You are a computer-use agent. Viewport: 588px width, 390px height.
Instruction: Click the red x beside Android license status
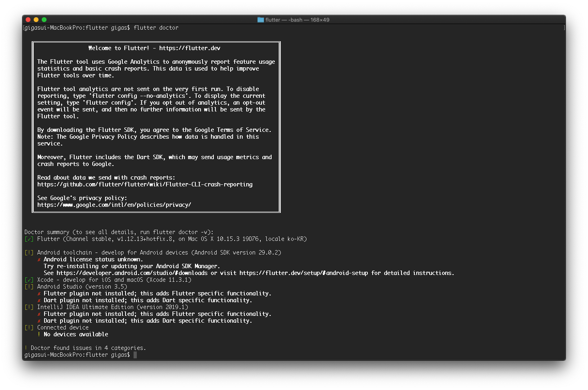[x=39, y=260]
